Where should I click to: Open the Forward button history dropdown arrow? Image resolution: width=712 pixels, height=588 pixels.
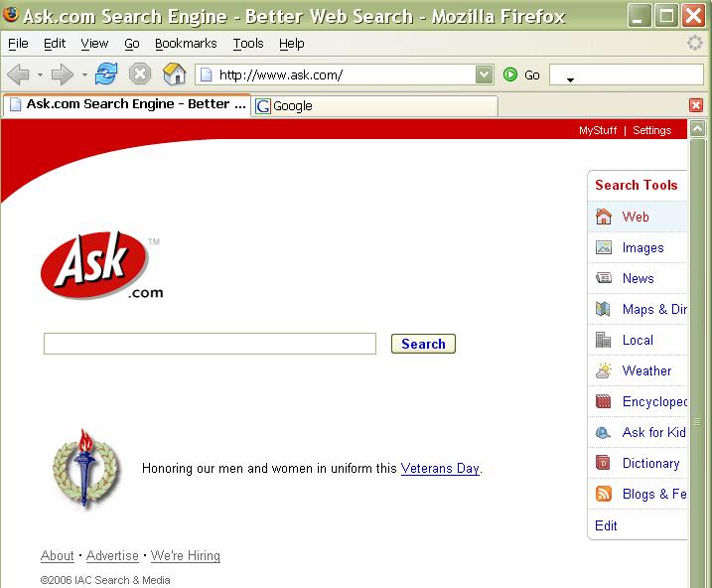point(84,74)
